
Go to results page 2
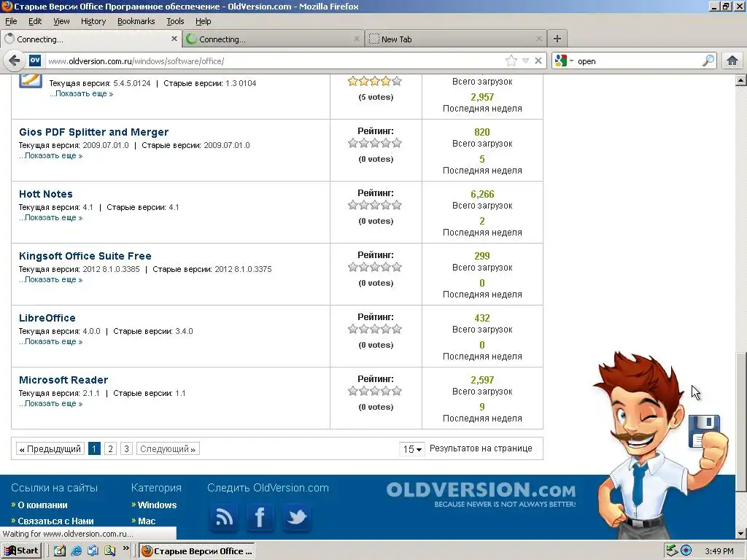tap(111, 448)
